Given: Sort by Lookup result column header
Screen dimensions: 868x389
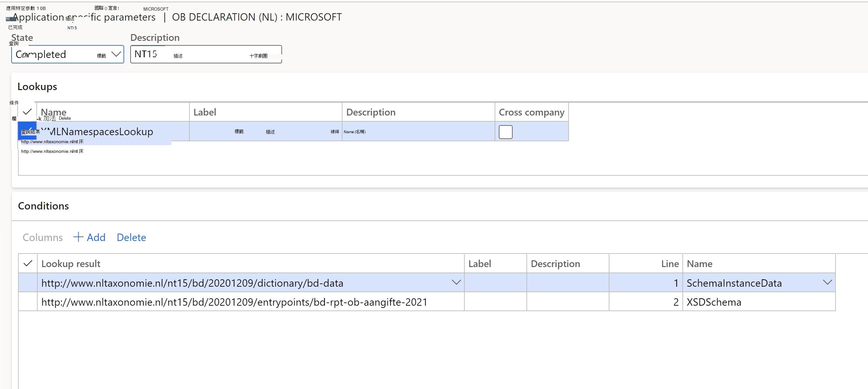Looking at the screenshot, I should coord(71,264).
